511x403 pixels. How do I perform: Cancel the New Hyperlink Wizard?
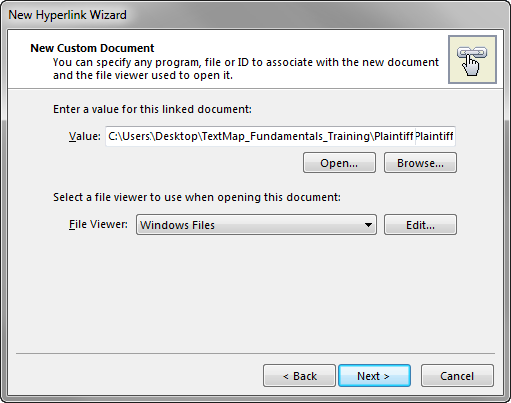point(457,376)
